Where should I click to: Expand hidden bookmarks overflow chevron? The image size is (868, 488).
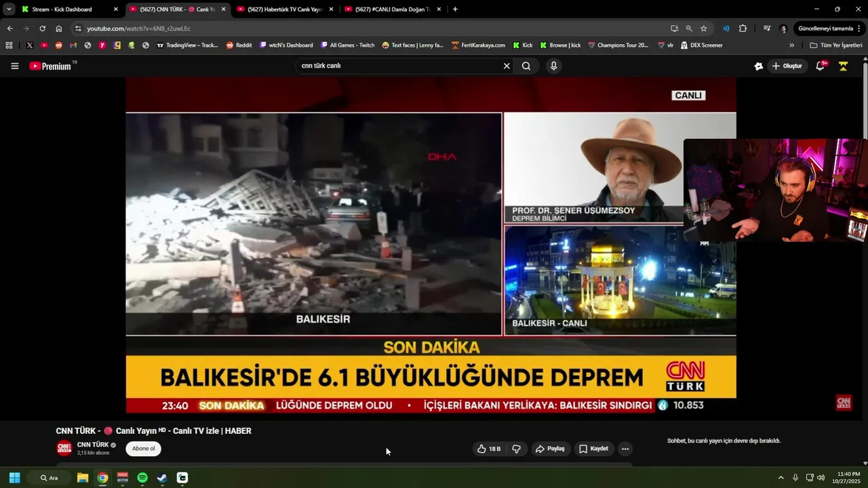click(791, 45)
